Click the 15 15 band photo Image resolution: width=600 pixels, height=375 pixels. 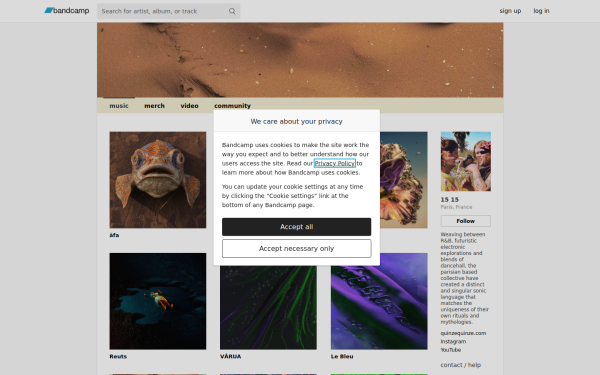click(x=466, y=161)
